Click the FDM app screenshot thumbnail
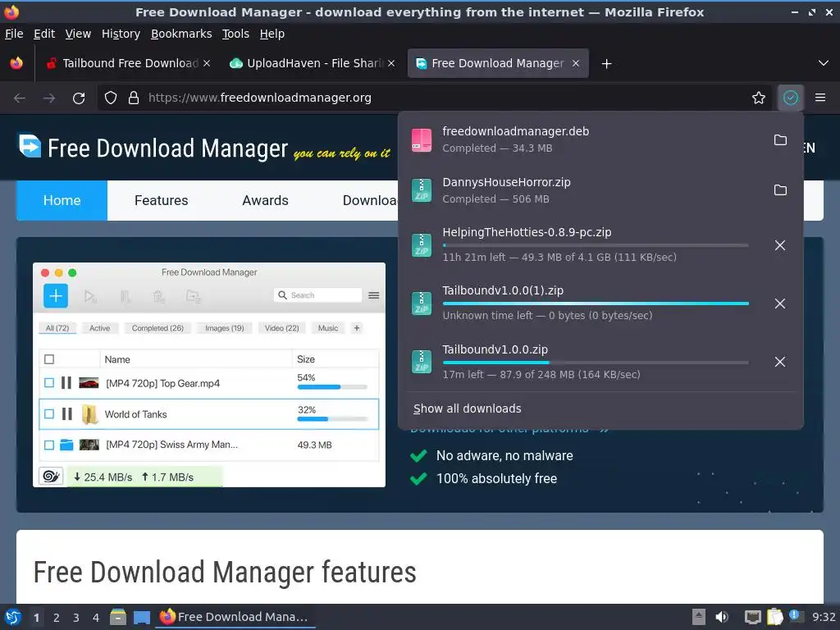840x630 pixels. pyautogui.click(x=209, y=374)
